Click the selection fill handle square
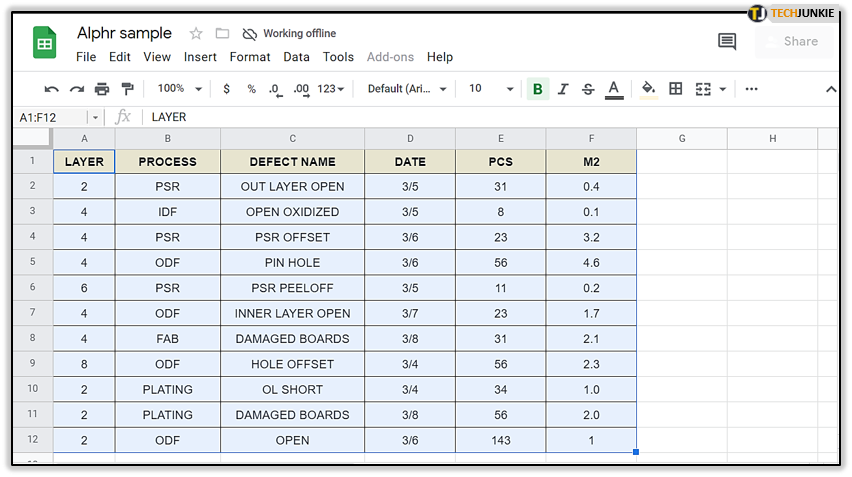Viewport: 852px width, 477px height. pyautogui.click(x=636, y=452)
